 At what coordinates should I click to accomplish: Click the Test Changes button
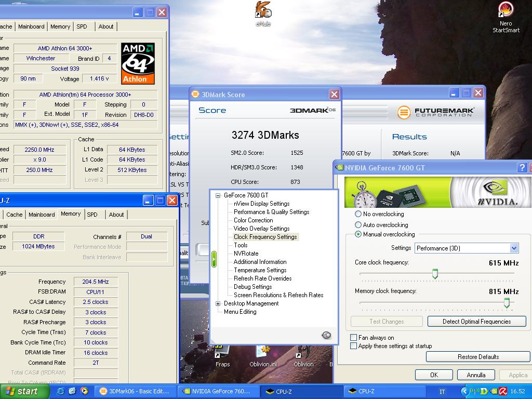[x=387, y=321]
